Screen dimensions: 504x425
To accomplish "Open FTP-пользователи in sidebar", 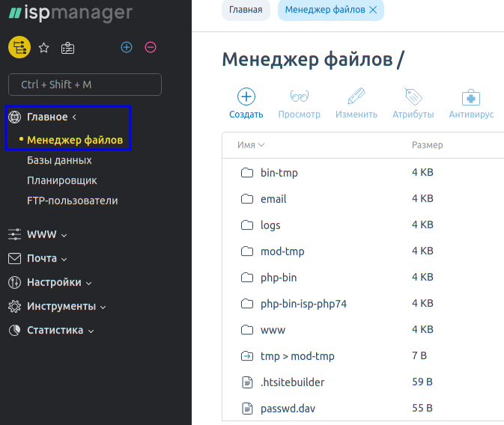I will (x=73, y=201).
